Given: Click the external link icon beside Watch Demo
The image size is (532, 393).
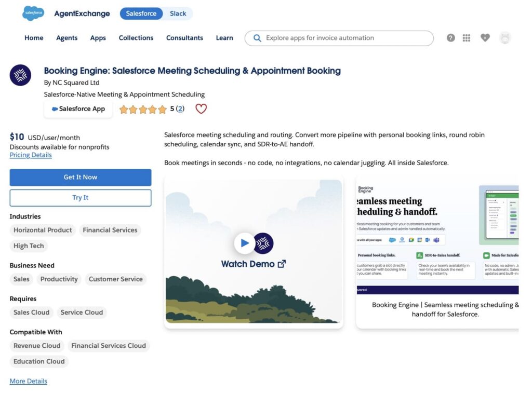Looking at the screenshot, I should tap(282, 264).
